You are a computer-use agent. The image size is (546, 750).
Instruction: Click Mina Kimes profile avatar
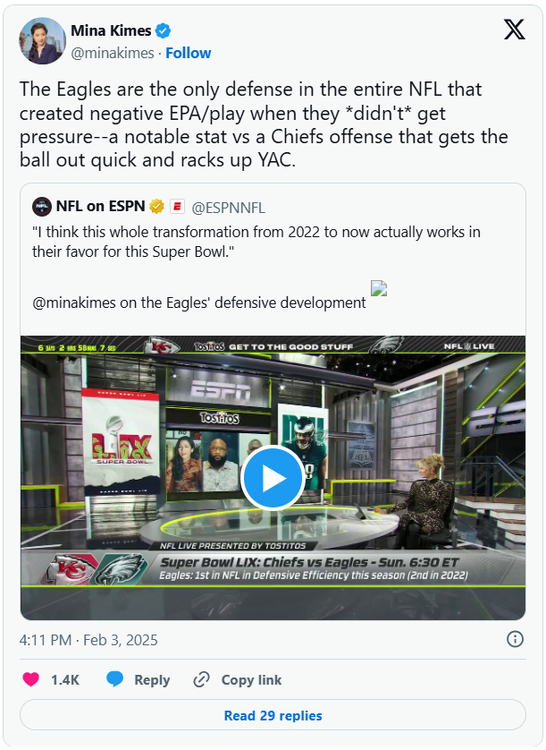click(x=42, y=41)
